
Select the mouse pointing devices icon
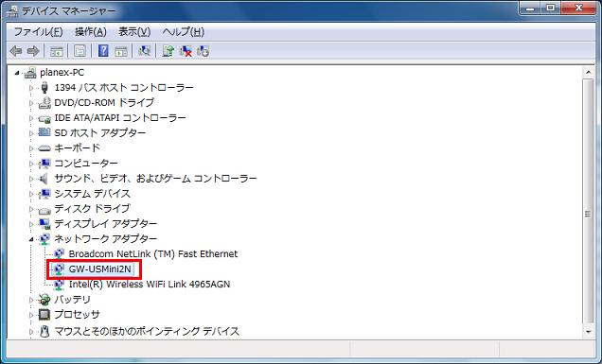[x=44, y=331]
